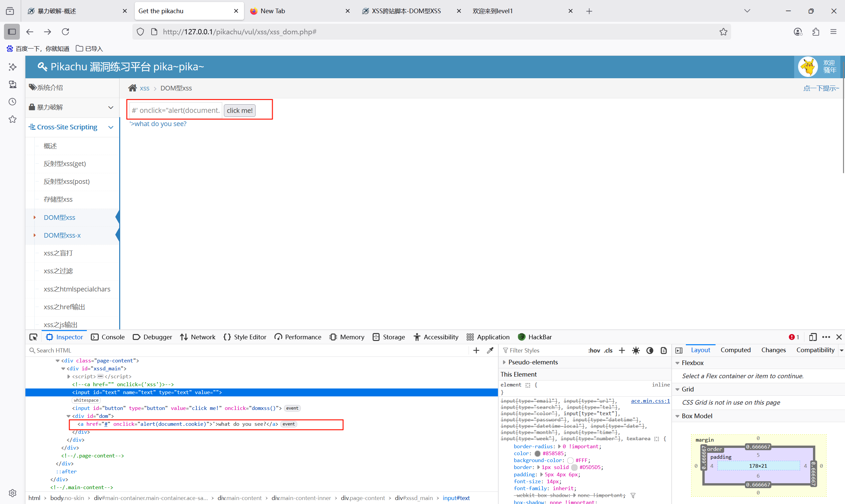Open the Firefox account icon
Viewport: 845px width, 504px height.
[x=798, y=32]
